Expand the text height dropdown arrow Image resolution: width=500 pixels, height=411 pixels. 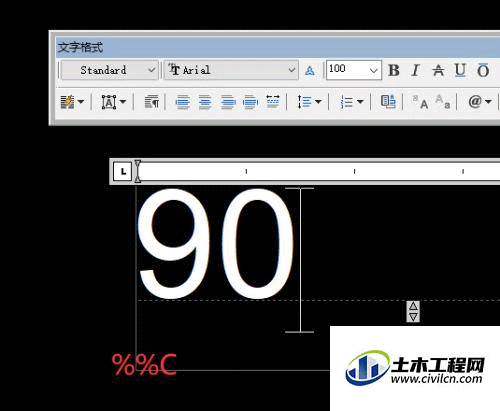[374, 70]
